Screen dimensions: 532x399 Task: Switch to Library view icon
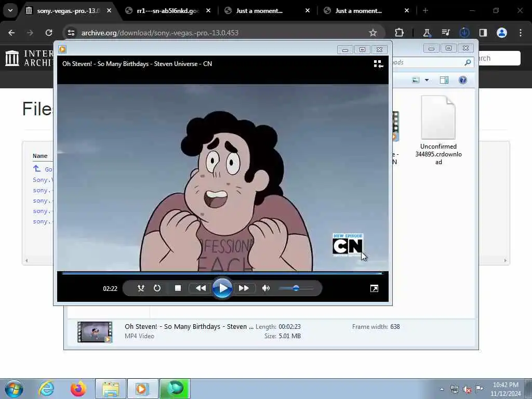point(378,64)
